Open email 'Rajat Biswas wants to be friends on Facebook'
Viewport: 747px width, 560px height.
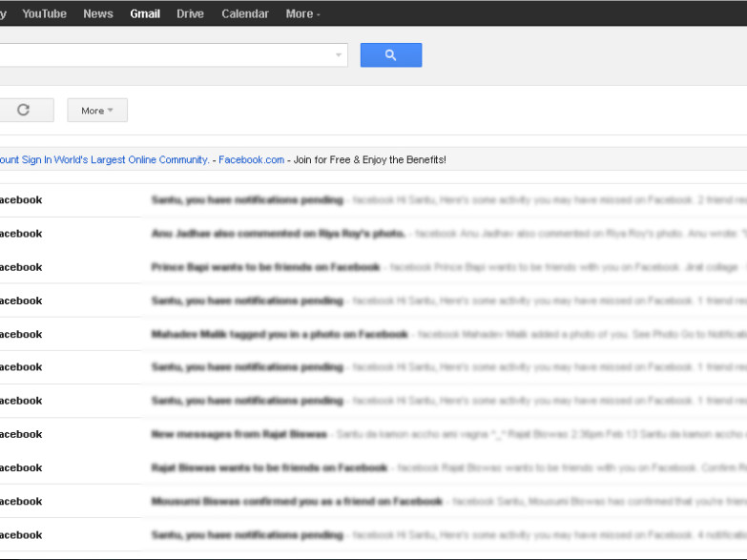pos(374,467)
